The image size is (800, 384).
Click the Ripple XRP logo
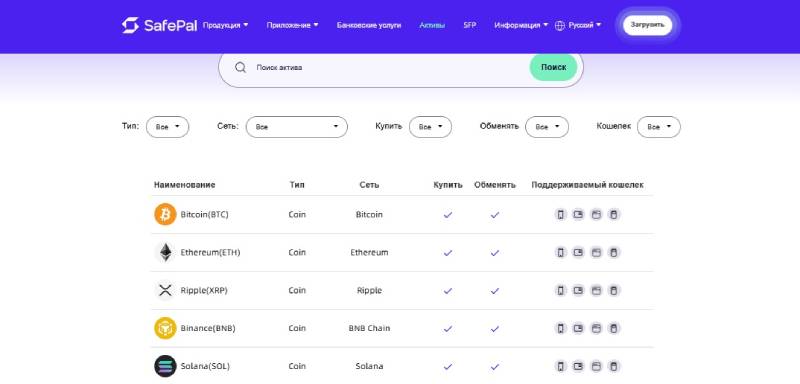click(x=165, y=290)
